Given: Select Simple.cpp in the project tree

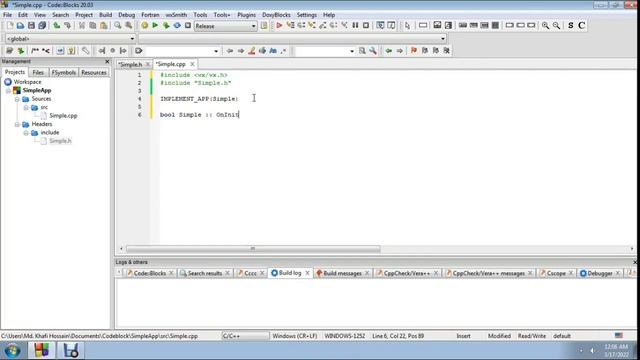Looking at the screenshot, I should [63, 116].
